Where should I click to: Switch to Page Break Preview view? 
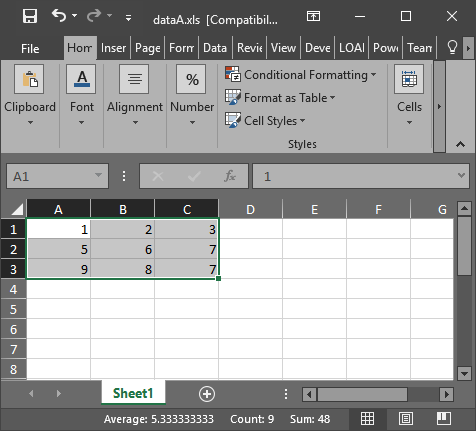tap(444, 419)
